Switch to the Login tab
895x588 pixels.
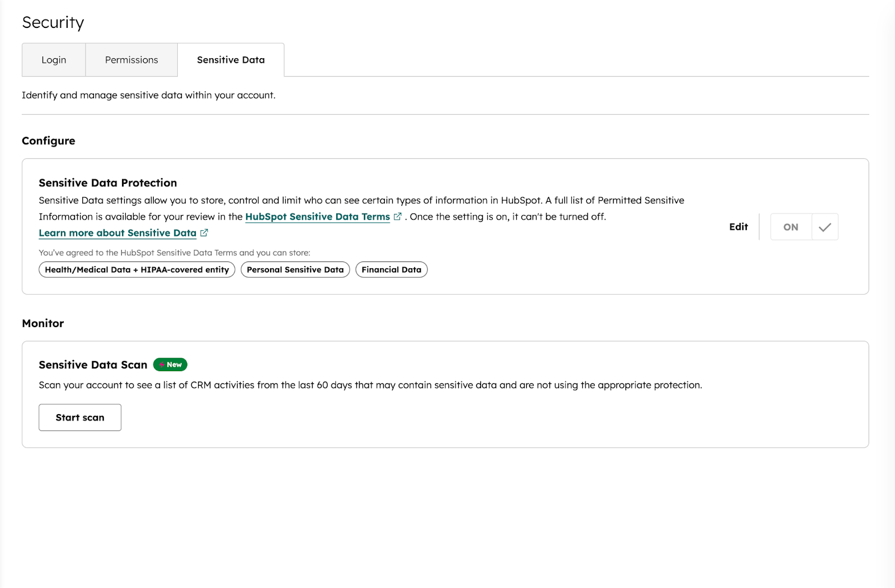pyautogui.click(x=53, y=60)
